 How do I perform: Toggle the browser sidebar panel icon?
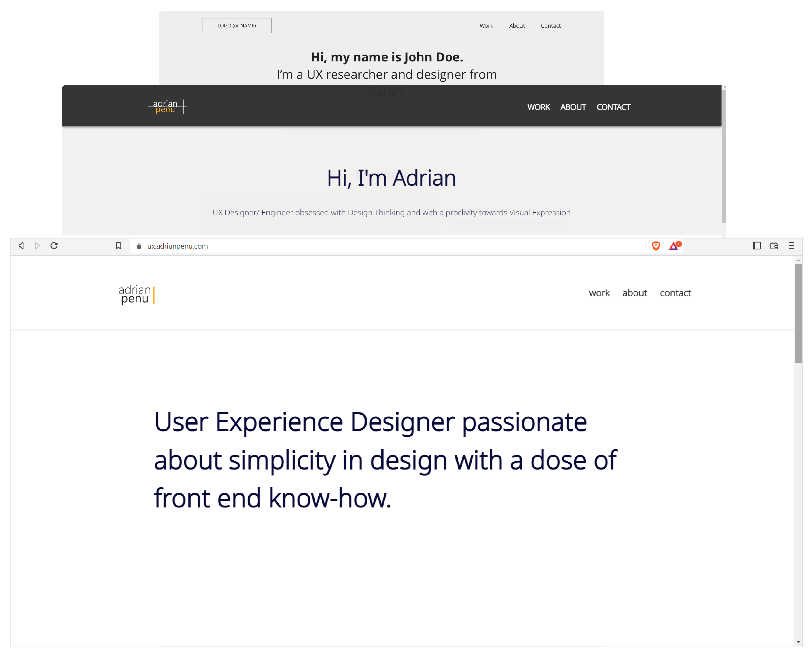[756, 246]
